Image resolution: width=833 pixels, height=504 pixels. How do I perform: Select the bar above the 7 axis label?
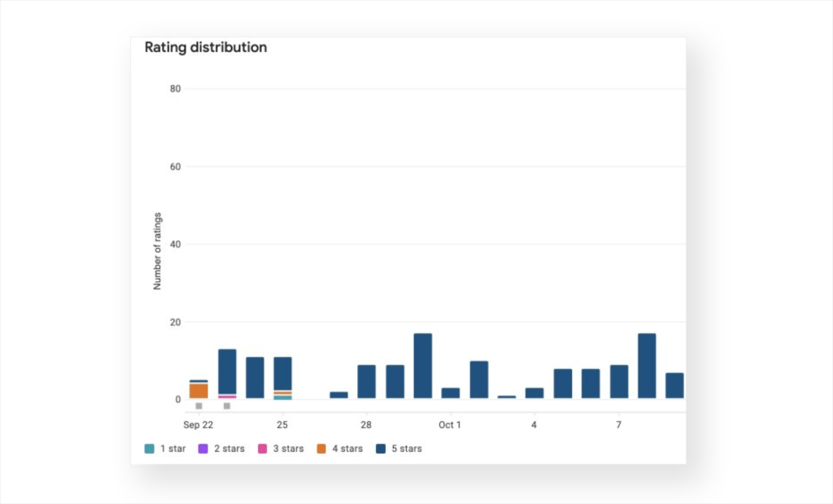pyautogui.click(x=619, y=382)
